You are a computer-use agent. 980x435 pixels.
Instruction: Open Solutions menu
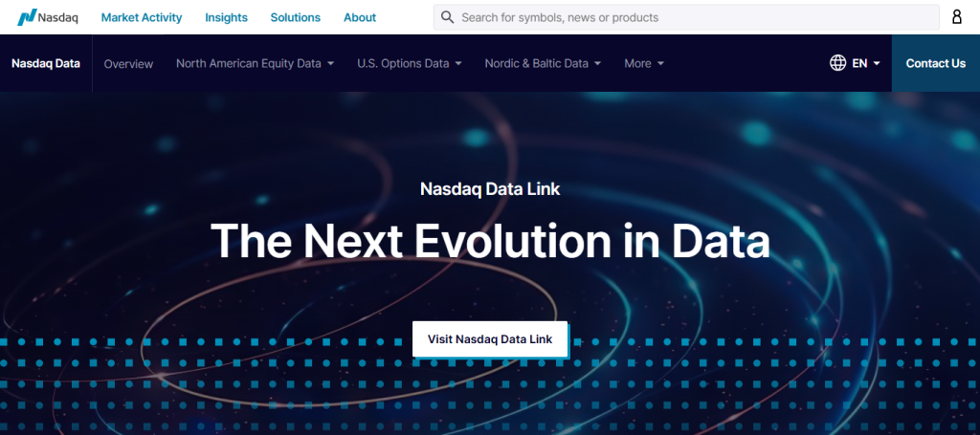pyautogui.click(x=296, y=17)
